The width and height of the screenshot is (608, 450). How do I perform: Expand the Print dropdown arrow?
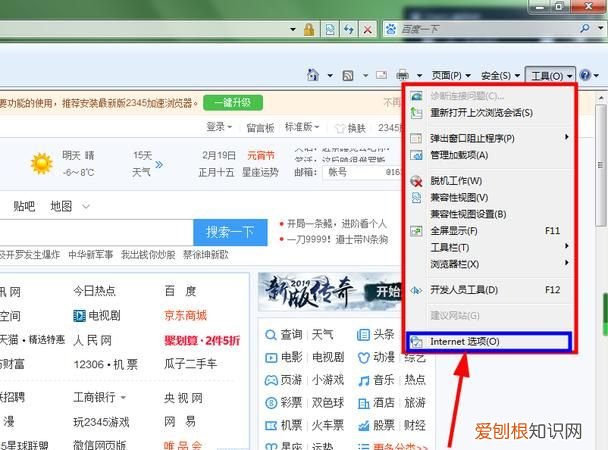419,75
